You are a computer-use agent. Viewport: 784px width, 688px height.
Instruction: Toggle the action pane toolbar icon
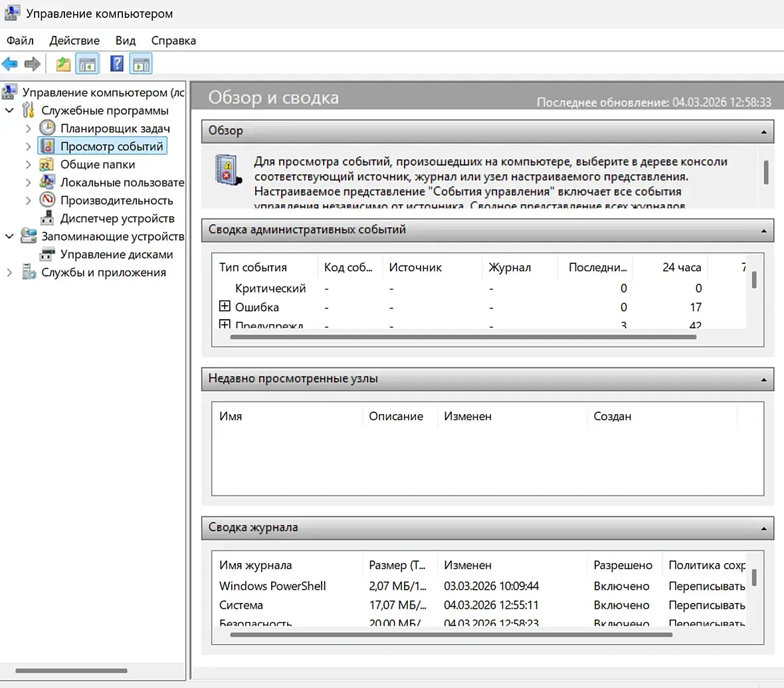click(141, 64)
